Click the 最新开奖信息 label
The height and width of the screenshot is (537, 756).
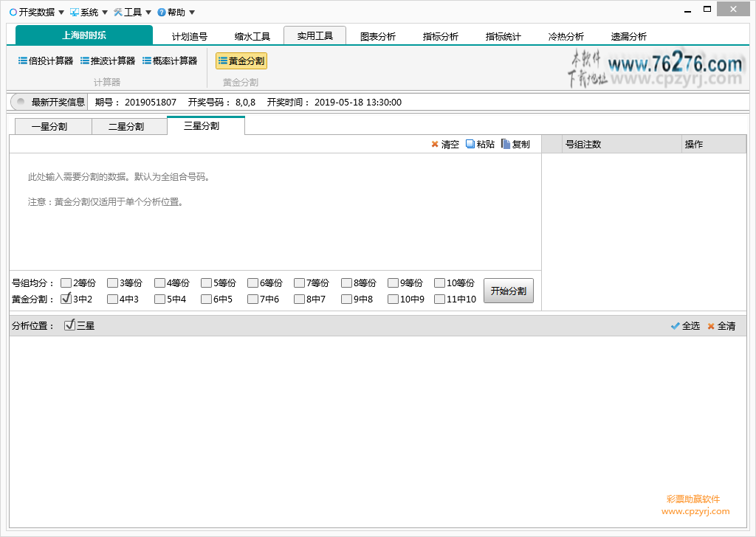pos(58,102)
